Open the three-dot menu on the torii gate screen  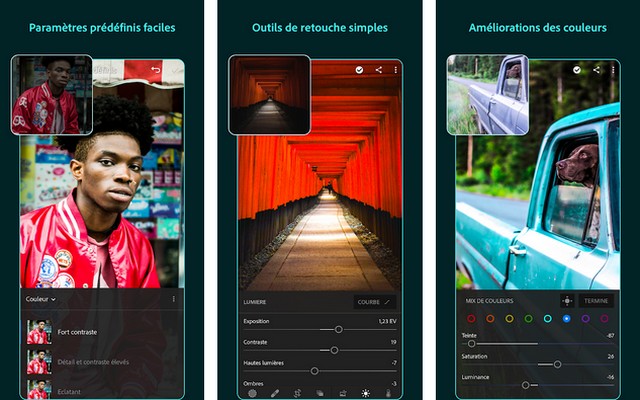[x=396, y=70]
